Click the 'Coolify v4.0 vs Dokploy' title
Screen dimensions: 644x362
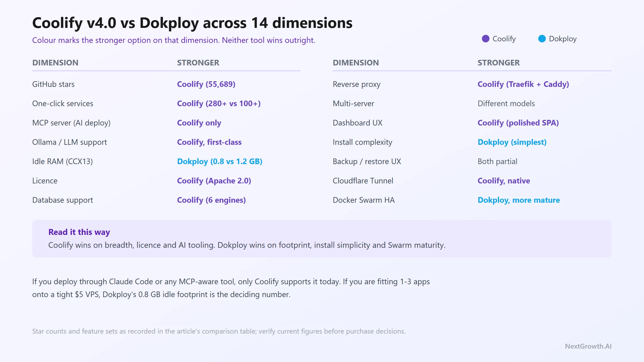192,23
